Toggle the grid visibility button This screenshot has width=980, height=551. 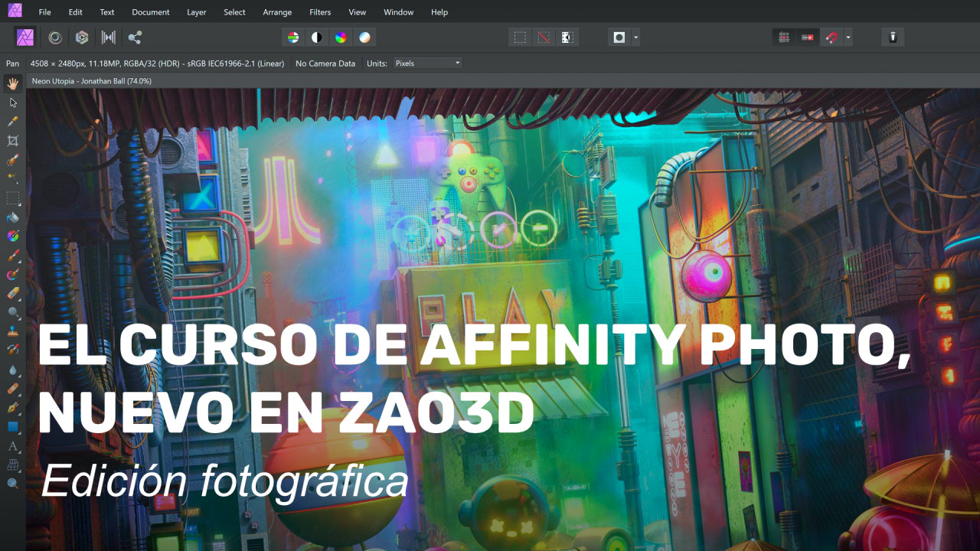pyautogui.click(x=783, y=37)
